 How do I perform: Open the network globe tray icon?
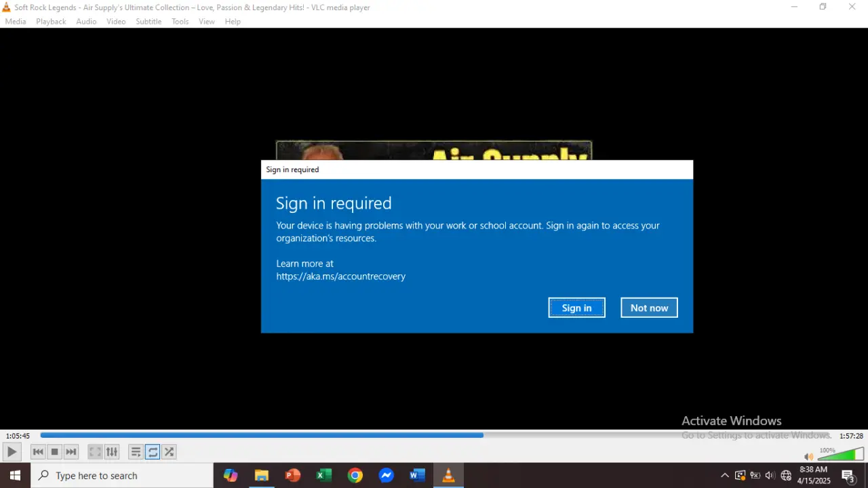click(786, 475)
